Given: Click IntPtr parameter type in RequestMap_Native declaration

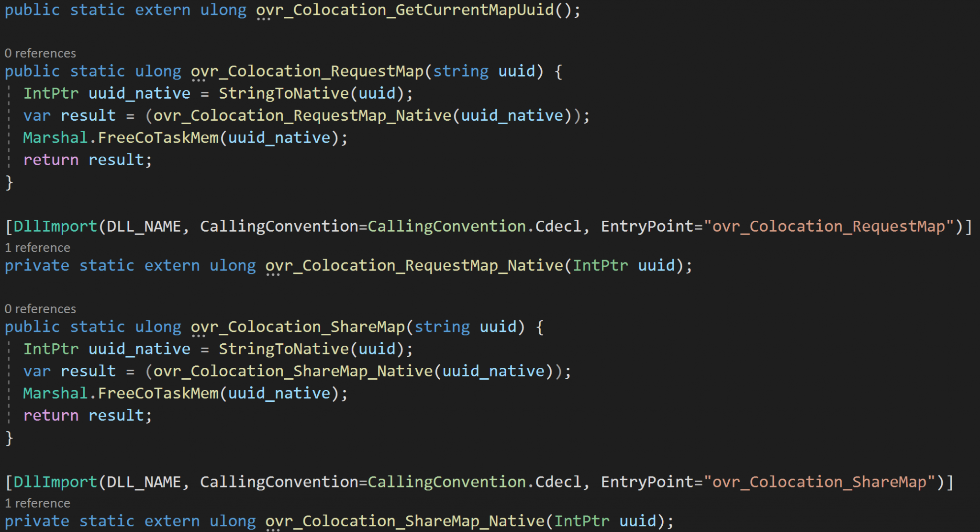Looking at the screenshot, I should point(601,266).
